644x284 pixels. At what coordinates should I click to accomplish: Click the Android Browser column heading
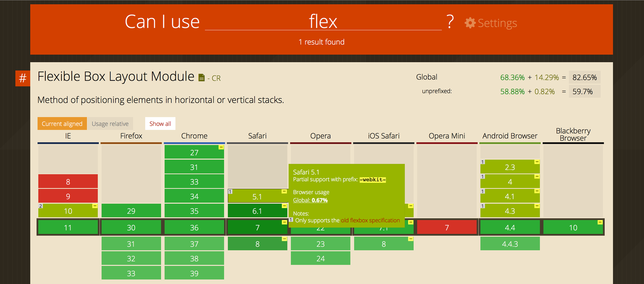point(510,136)
